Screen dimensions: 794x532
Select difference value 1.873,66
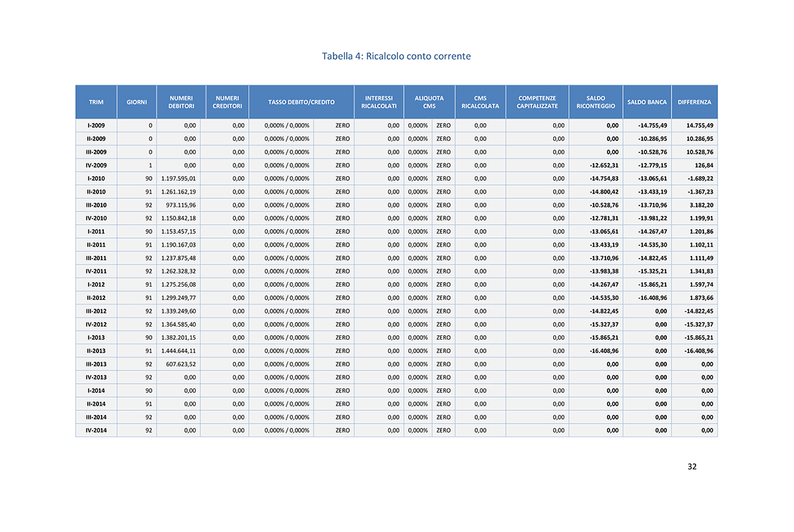(x=701, y=298)
